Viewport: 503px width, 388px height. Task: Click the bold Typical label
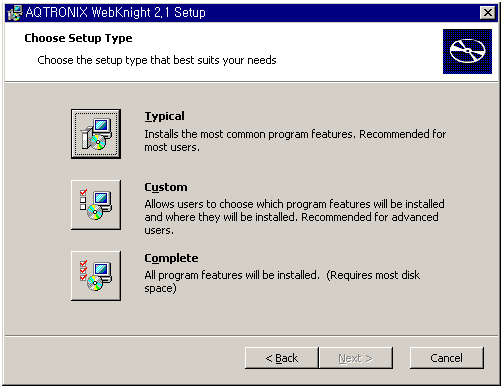(164, 116)
